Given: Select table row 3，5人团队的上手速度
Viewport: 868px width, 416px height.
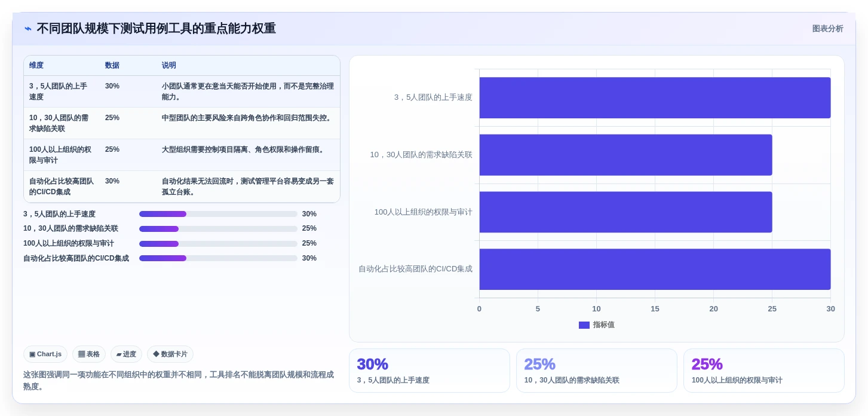Looking at the screenshot, I should click(182, 91).
